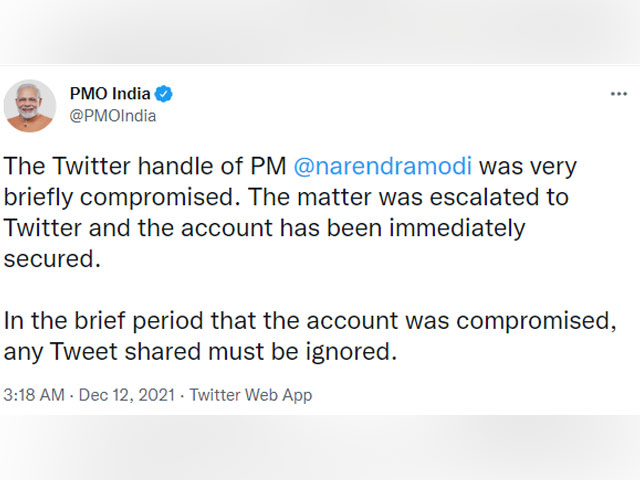The height and width of the screenshot is (480, 640).
Task: Click the grey area above the tweet
Action: pos(320,30)
